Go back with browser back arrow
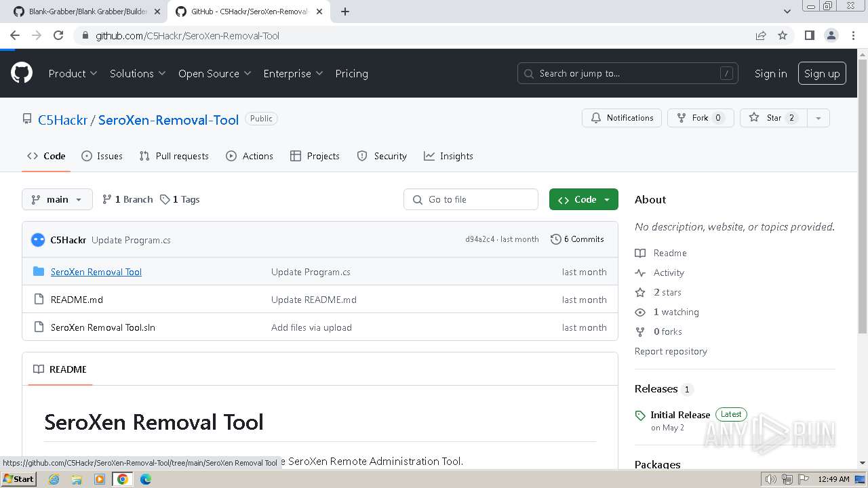This screenshot has width=868, height=488. coord(15,35)
